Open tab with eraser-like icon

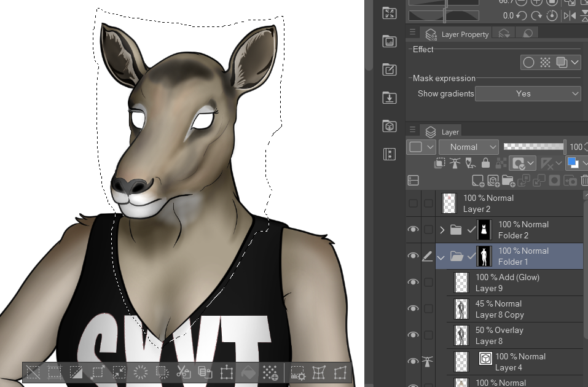tap(528, 33)
